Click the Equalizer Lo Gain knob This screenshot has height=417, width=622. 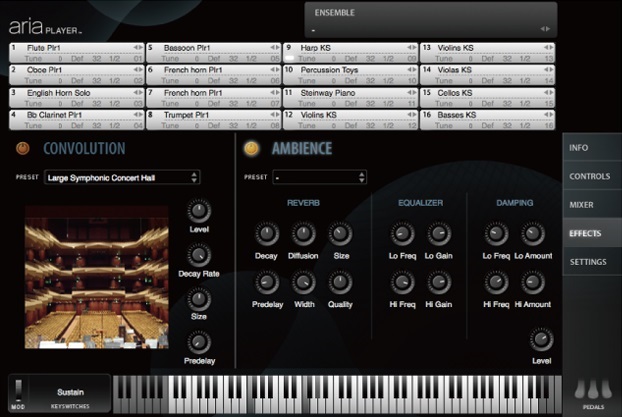(x=439, y=234)
